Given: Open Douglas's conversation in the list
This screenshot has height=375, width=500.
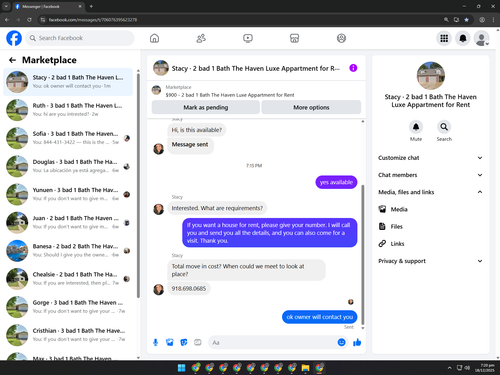Looking at the screenshot, I should [x=68, y=166].
